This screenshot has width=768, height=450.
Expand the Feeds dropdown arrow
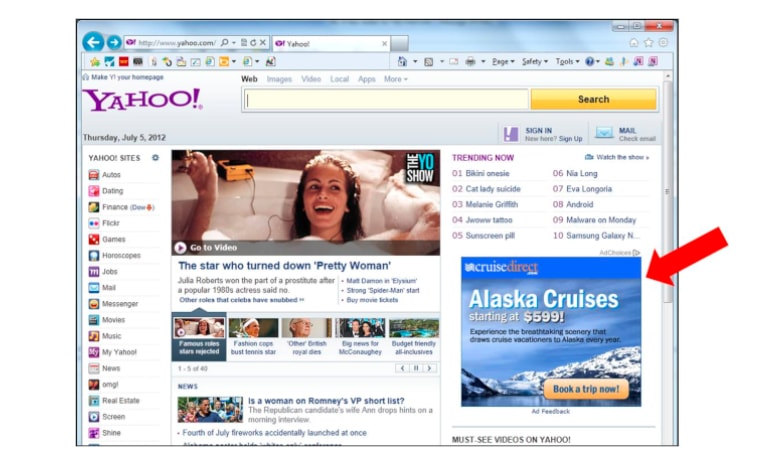tap(441, 62)
